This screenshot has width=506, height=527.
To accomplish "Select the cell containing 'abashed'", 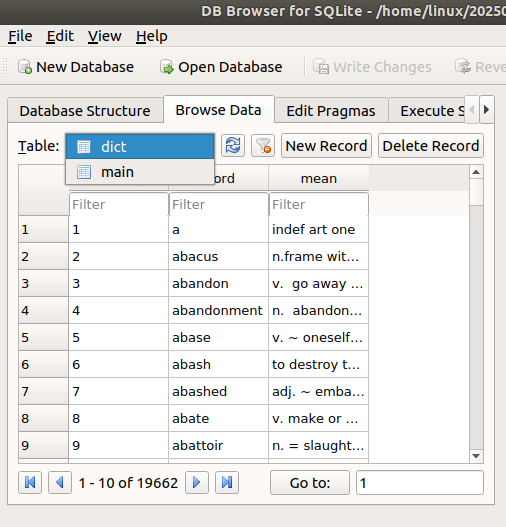I will 219,391.
